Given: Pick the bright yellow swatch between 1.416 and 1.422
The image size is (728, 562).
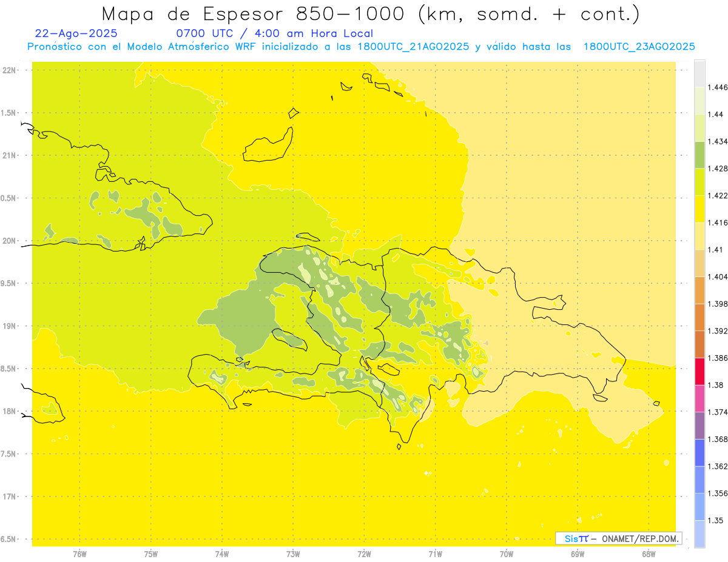Looking at the screenshot, I should click(699, 209).
